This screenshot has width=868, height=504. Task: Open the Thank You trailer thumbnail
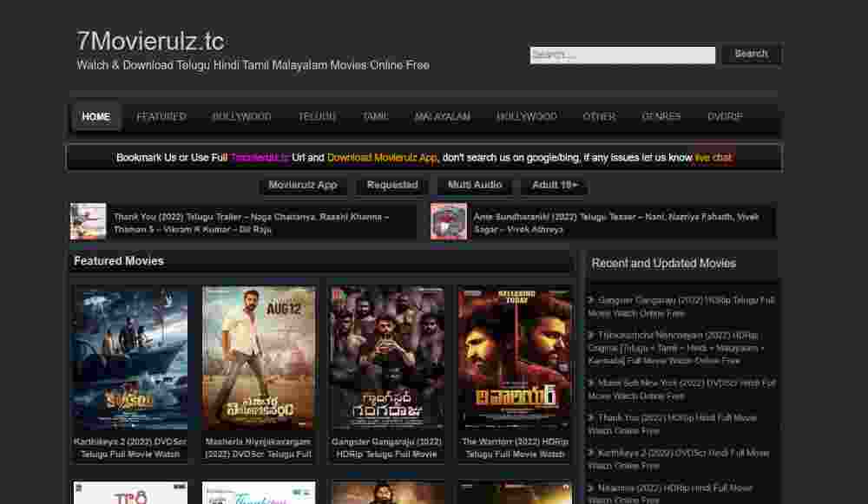tap(88, 222)
